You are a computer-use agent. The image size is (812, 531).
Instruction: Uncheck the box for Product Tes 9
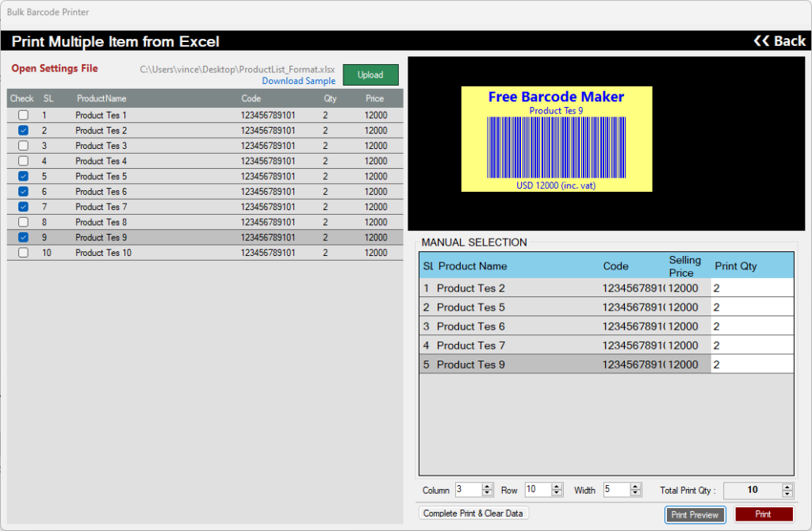(23, 237)
